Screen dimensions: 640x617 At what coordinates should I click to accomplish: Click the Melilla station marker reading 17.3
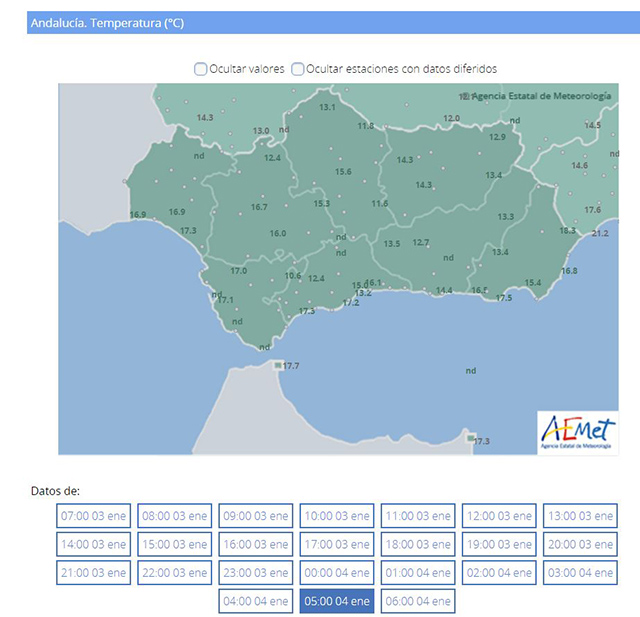tap(471, 440)
